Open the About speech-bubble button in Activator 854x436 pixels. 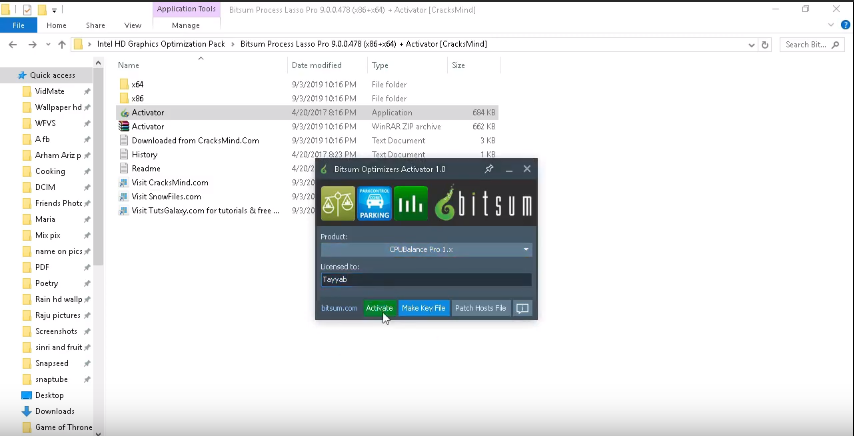point(522,308)
